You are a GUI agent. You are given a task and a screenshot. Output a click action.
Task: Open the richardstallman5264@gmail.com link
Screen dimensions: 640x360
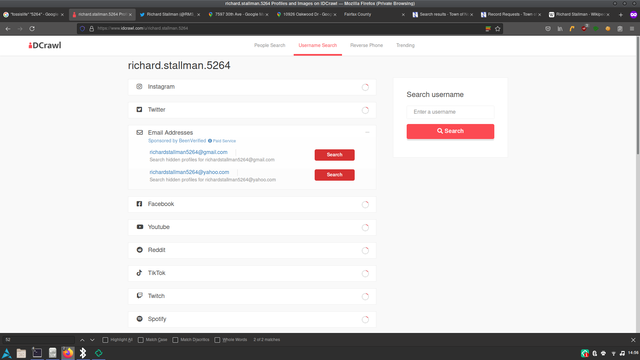pos(188,152)
